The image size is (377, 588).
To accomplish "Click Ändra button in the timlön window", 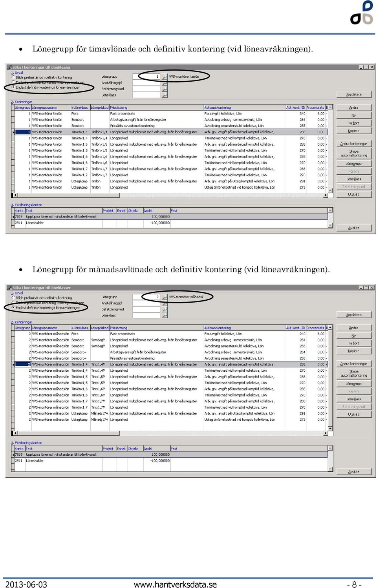I will 354,108.
